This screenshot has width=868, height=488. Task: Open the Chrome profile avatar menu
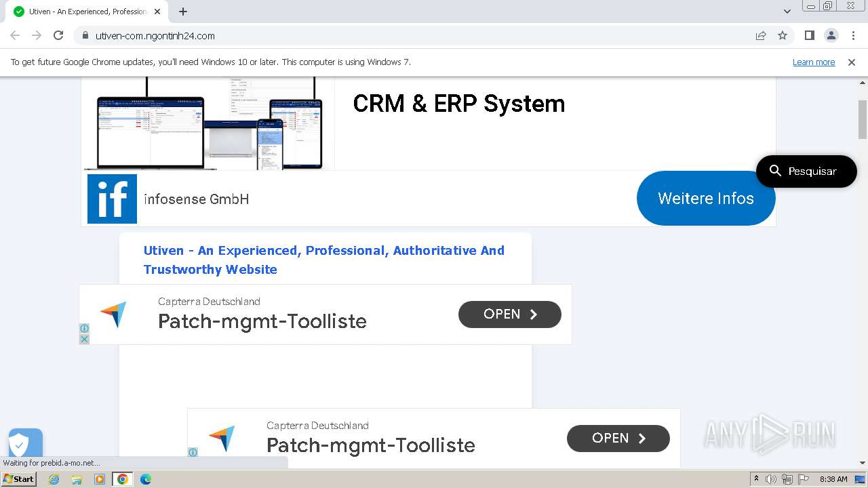[x=831, y=36]
